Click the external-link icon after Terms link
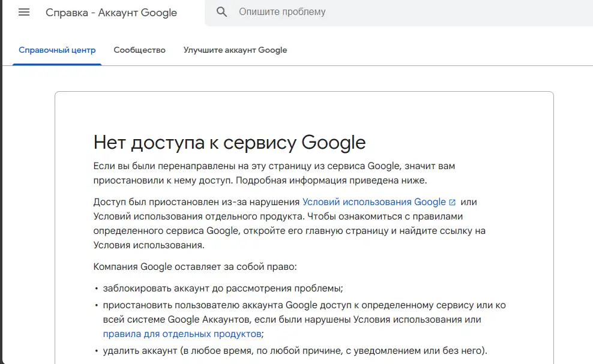The width and height of the screenshot is (593, 364). (452, 202)
